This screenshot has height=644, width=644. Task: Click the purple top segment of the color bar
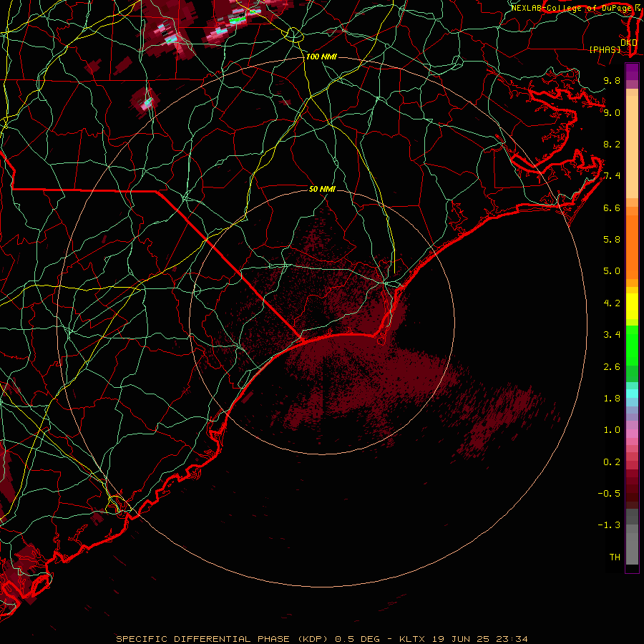pyautogui.click(x=632, y=72)
